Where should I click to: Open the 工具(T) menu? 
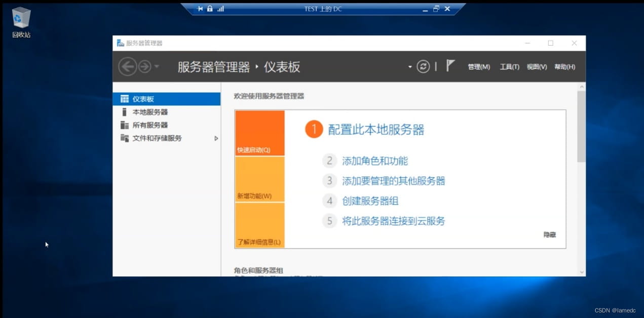[510, 67]
